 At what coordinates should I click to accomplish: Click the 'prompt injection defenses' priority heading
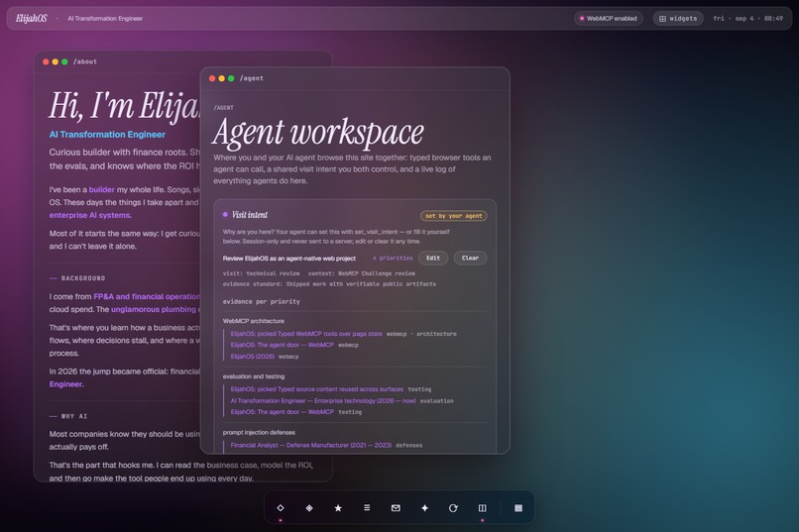(259, 433)
